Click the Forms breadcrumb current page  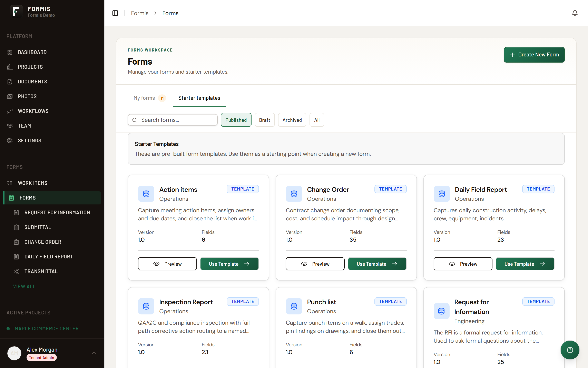[170, 13]
